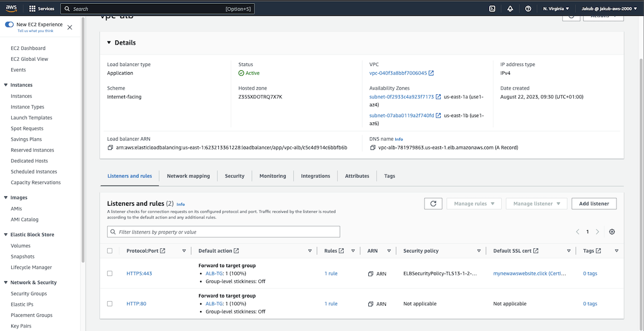Viewport: 644px width, 331px height.
Task: Copy the load balancer ARN
Action: (110, 148)
